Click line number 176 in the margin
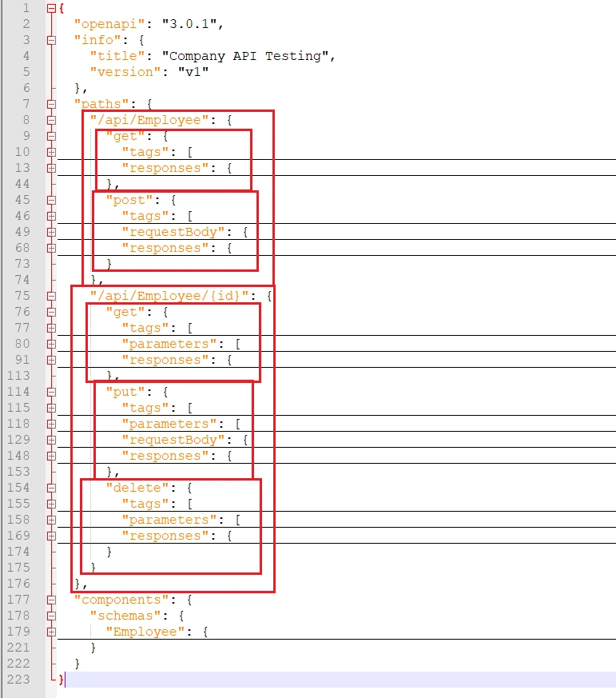616x698 pixels. click(18, 584)
